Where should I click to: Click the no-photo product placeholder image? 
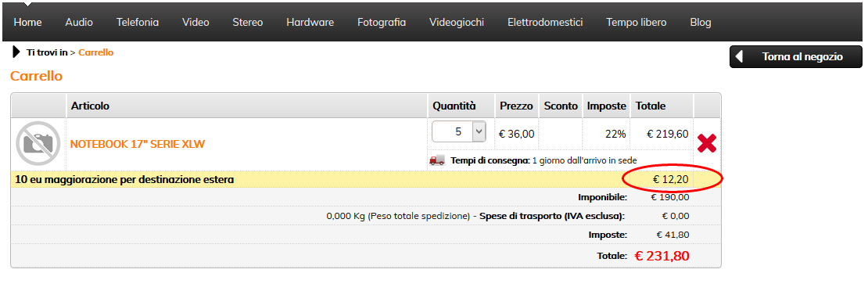(38, 144)
